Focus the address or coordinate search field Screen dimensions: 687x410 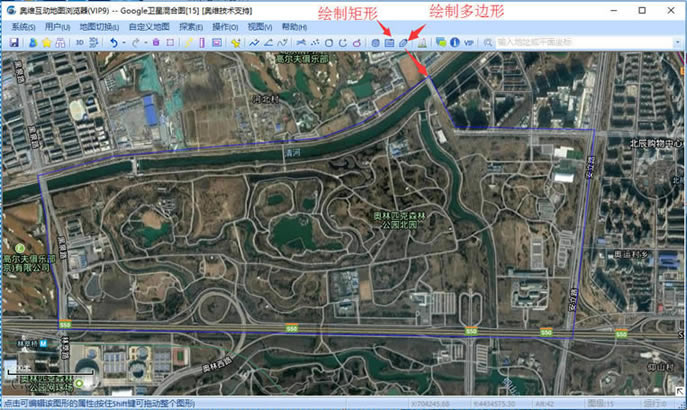[x=584, y=42]
